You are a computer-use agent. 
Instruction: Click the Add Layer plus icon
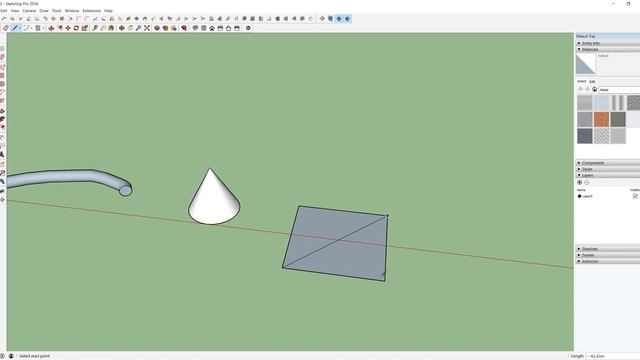click(x=580, y=182)
